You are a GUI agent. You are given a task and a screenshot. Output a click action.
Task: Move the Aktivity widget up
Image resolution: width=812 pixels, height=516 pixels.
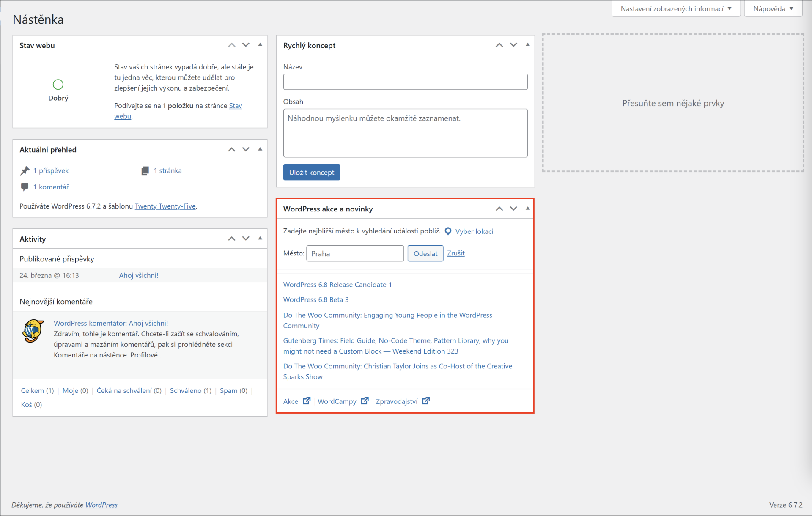click(x=231, y=239)
